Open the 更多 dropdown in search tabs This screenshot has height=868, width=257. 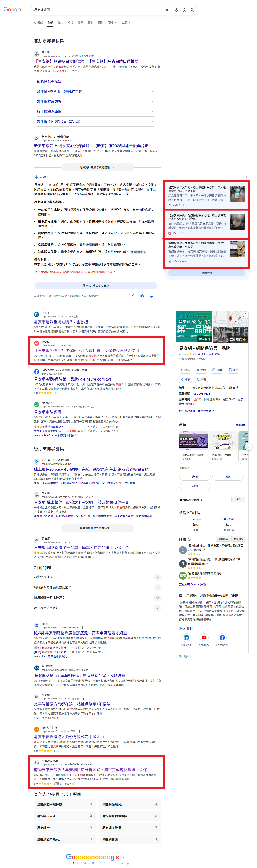pos(112,23)
